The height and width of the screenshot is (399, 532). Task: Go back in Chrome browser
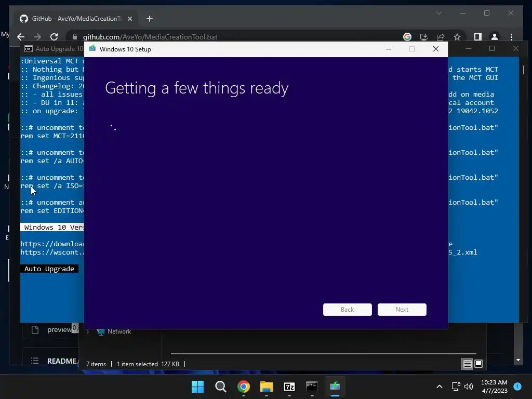click(21, 37)
